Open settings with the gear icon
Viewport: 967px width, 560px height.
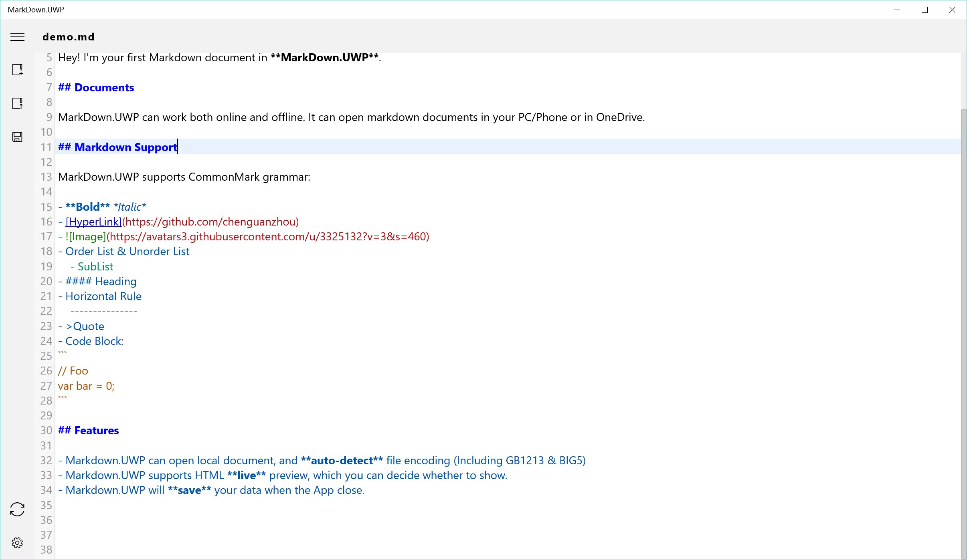click(x=17, y=543)
